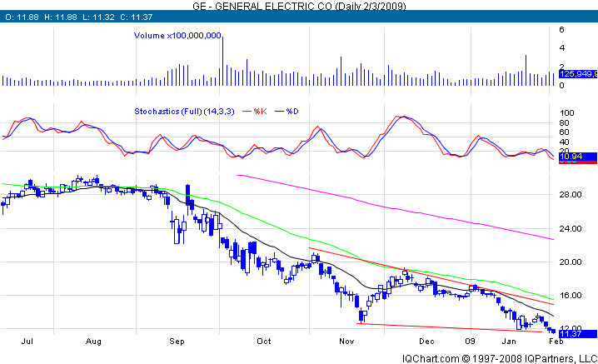Click the 24.00 price axis label
The height and width of the screenshot is (364, 598).
tap(571, 229)
